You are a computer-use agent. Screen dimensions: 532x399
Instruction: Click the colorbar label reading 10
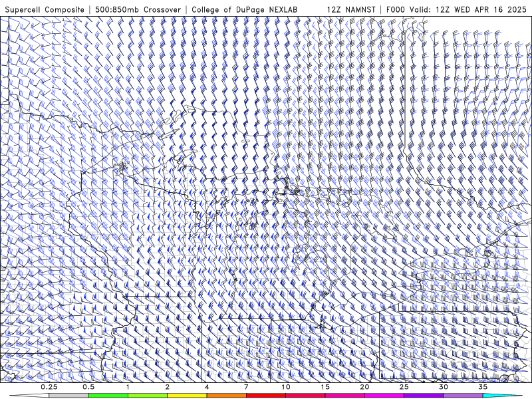[286, 387]
